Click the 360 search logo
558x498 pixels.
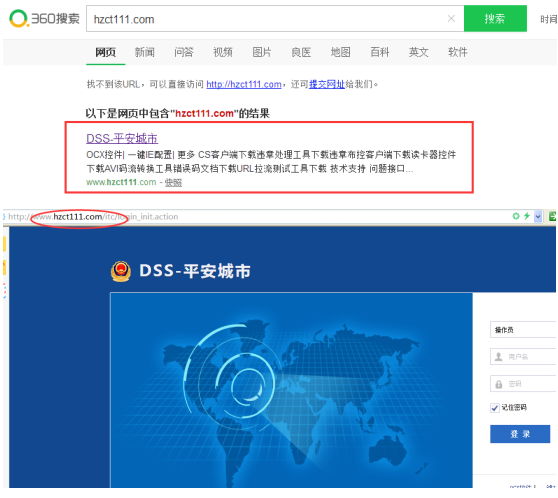point(44,18)
